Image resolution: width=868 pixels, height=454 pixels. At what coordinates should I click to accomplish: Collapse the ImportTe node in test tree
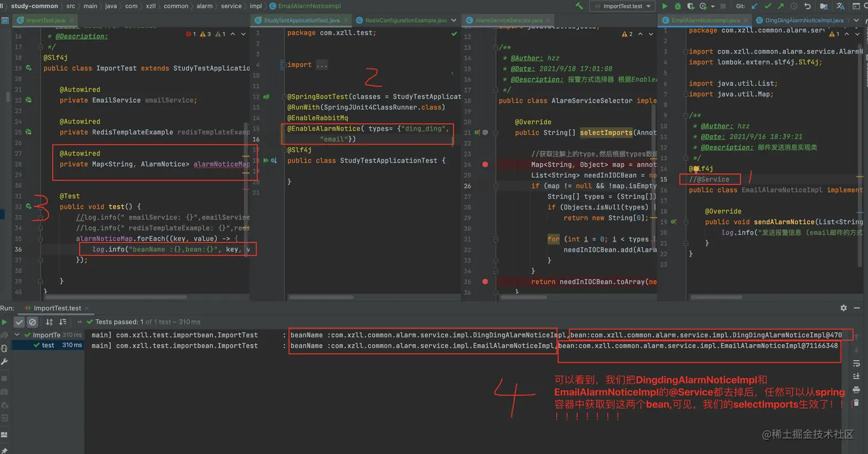pos(17,335)
